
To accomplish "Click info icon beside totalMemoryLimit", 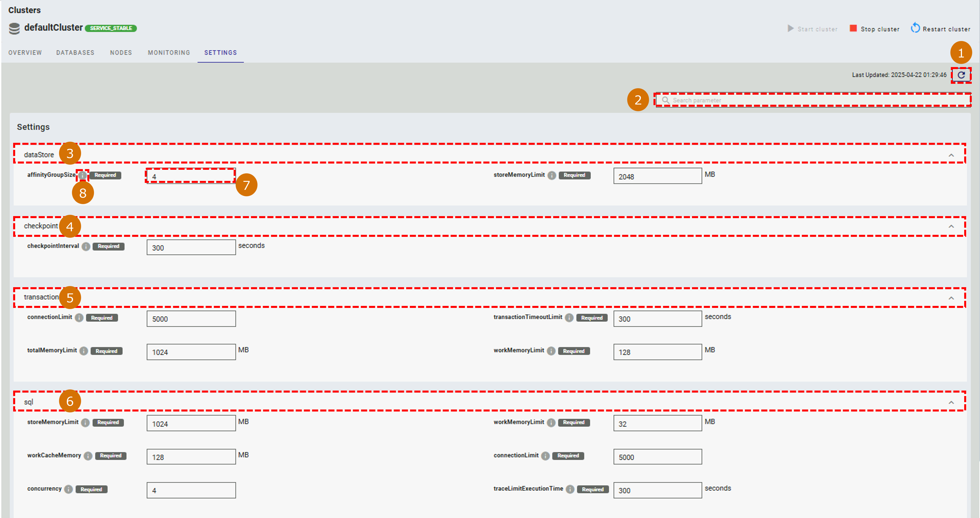I will [84, 351].
